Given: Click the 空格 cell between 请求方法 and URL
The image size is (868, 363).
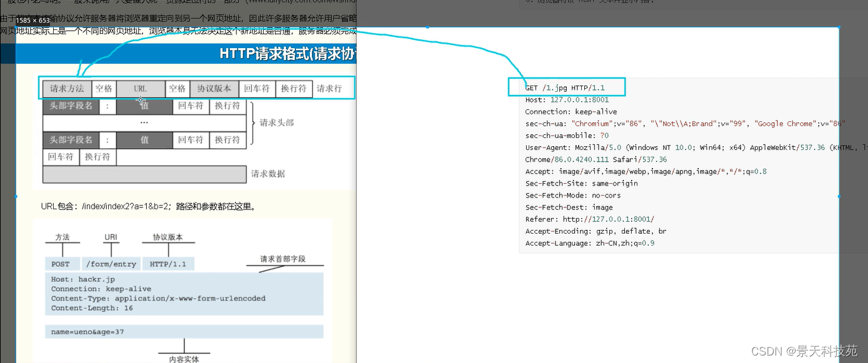Looking at the screenshot, I should tap(104, 89).
